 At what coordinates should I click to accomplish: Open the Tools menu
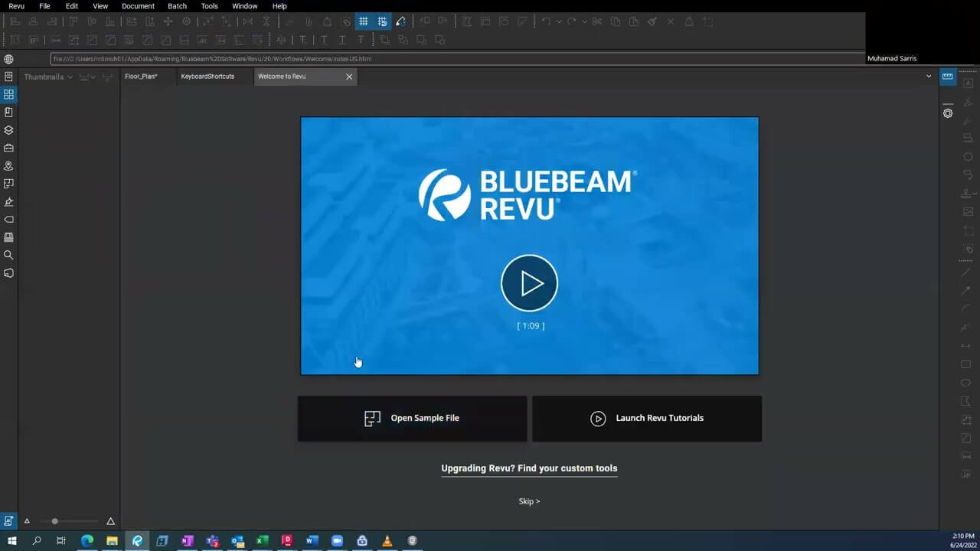tap(209, 6)
